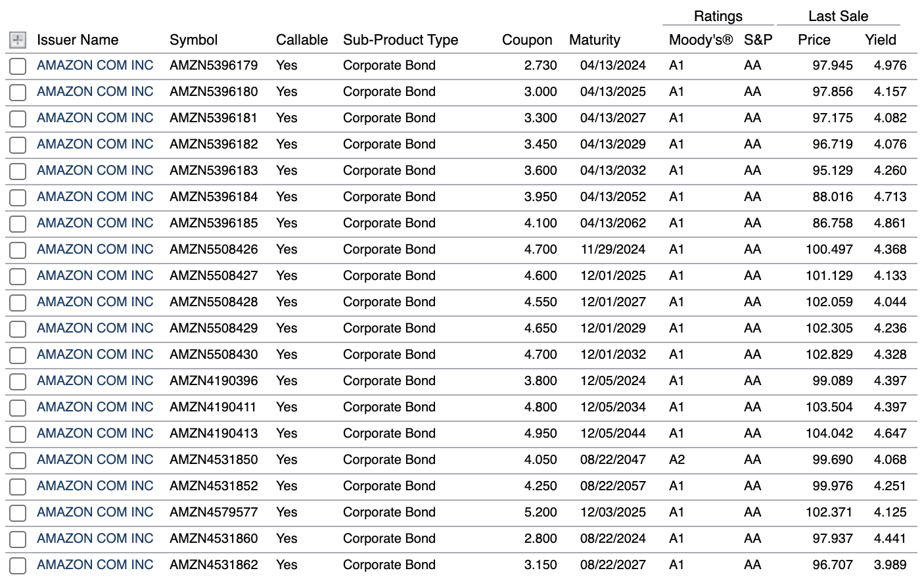Check the box for bond AMZN5396179
The image size is (924, 577).
(x=17, y=65)
